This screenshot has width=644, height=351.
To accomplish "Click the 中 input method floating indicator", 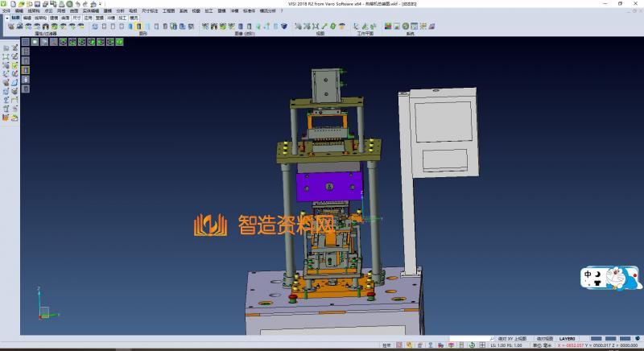I will (x=588, y=273).
